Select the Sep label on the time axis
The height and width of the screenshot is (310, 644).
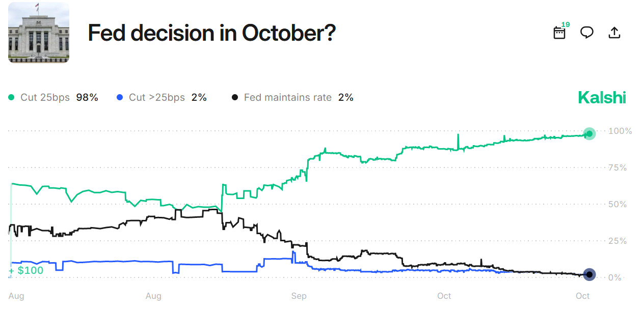(299, 295)
